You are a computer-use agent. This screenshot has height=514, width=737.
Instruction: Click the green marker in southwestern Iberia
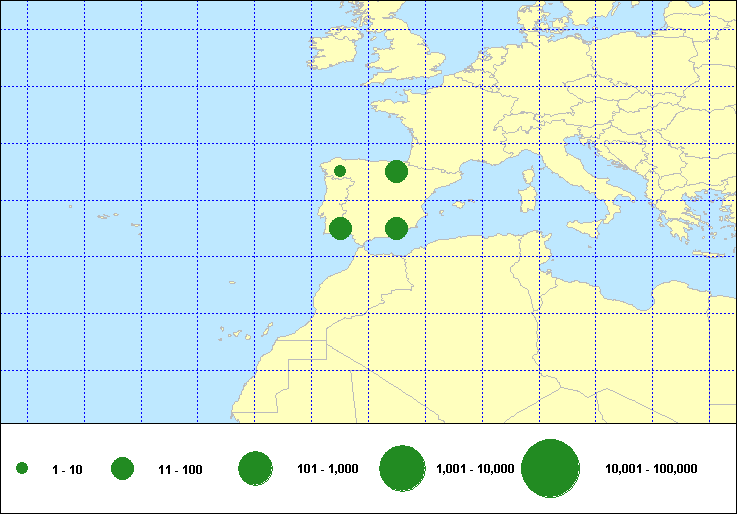[340, 229]
